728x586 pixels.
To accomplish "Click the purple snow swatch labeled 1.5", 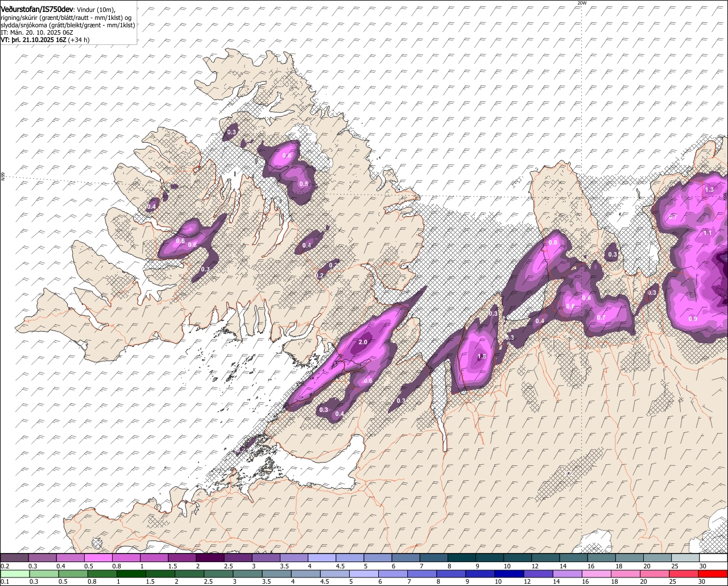I will (181, 558).
